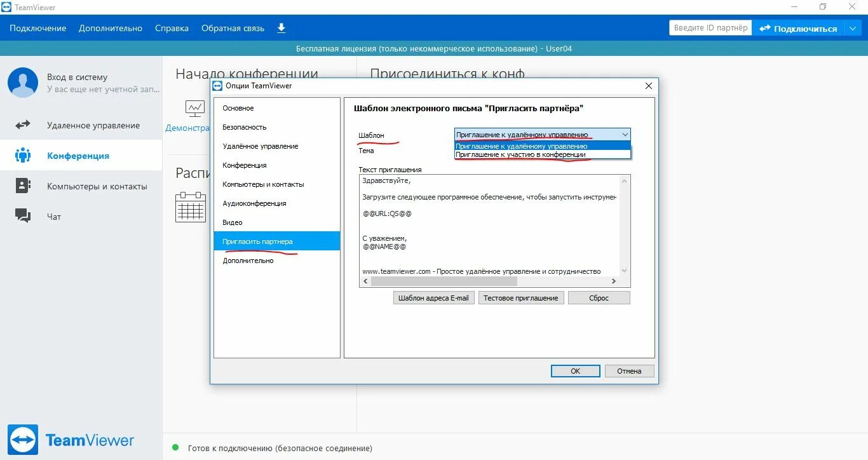Select Удалённое управление options category
The height and width of the screenshot is (460, 868).
[x=277, y=146]
